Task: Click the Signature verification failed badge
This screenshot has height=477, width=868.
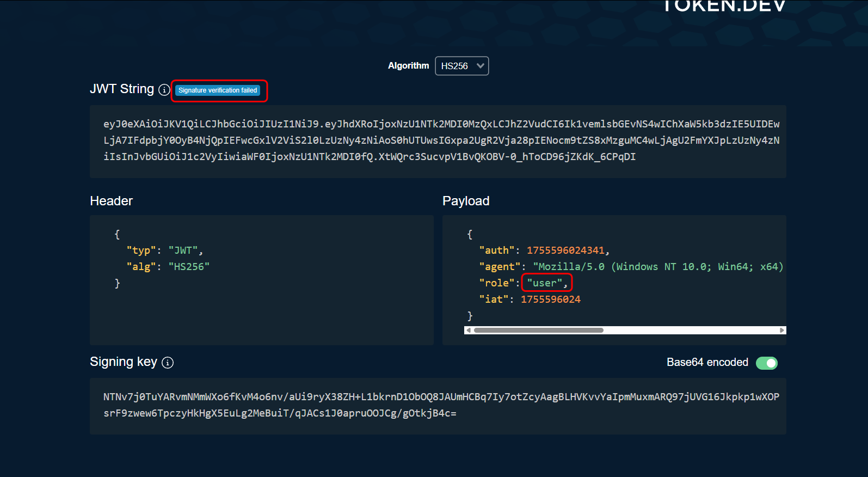Action: pos(218,90)
